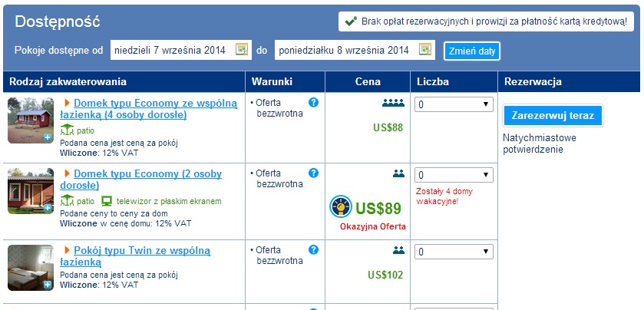
Task: Click the US$102 price
Action: (385, 275)
